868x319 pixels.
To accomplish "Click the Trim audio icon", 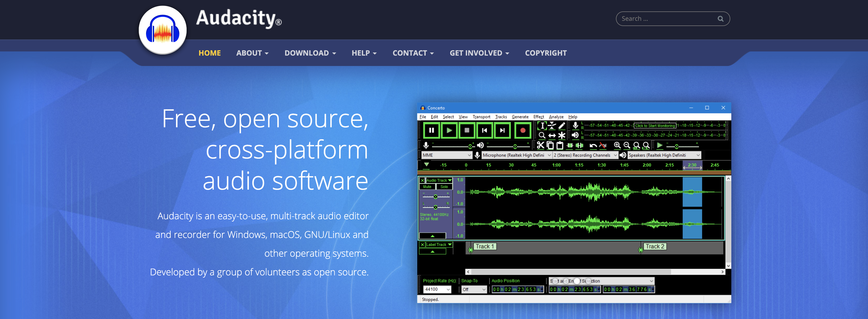I will coord(570,145).
